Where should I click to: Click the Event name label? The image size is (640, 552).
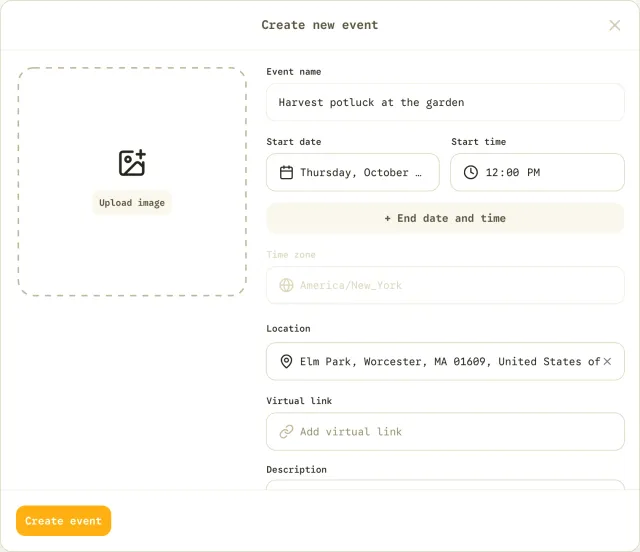tap(293, 72)
